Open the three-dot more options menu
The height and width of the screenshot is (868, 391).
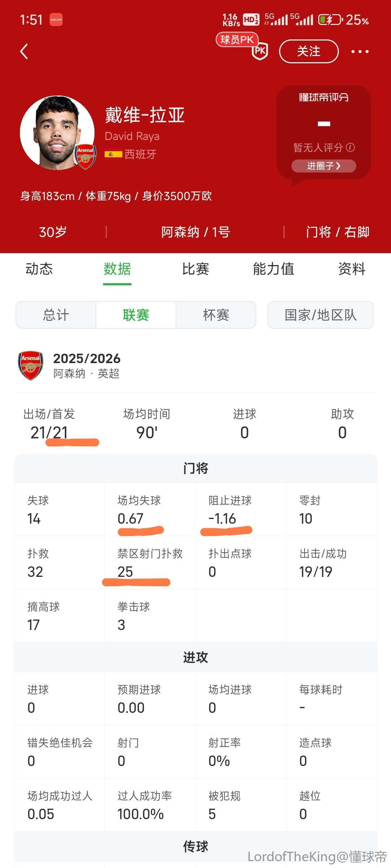[x=360, y=52]
